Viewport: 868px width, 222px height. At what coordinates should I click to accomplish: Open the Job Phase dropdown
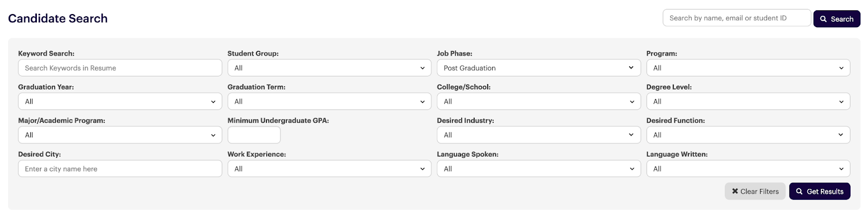(539, 68)
